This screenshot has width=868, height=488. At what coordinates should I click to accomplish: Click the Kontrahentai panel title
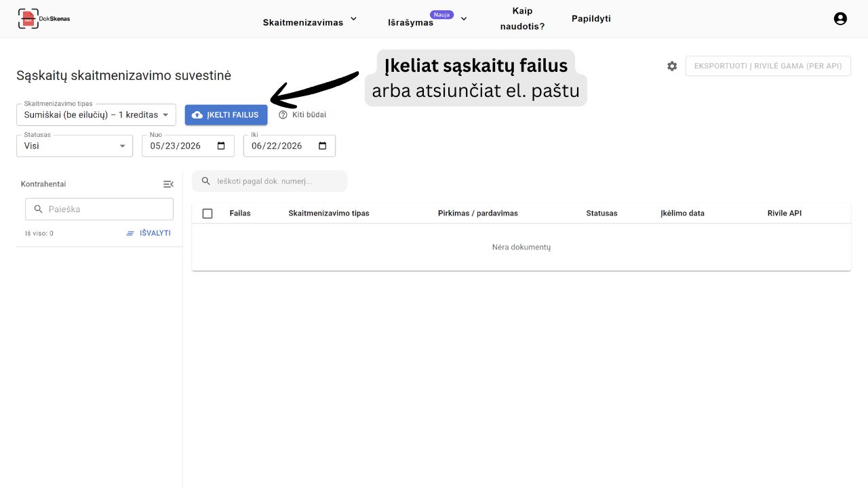coord(43,184)
